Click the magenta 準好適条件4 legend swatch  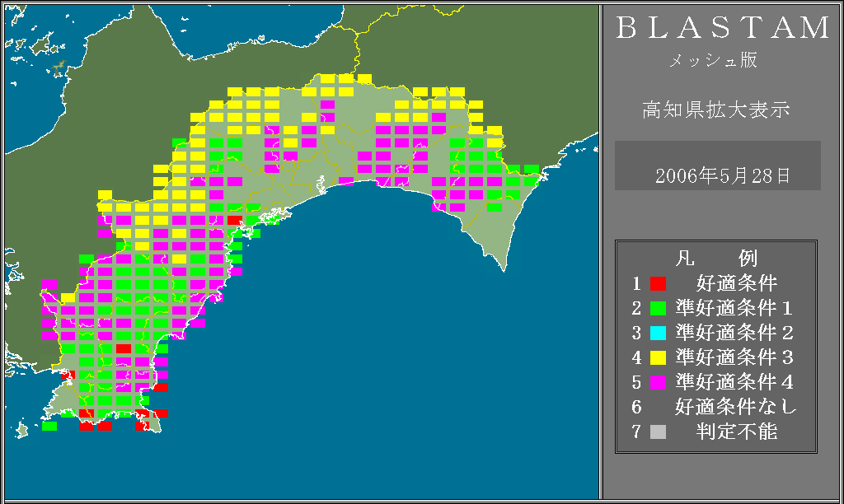658,382
